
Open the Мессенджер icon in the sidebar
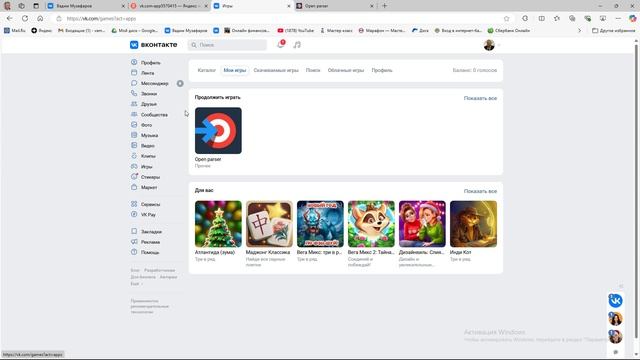tap(134, 83)
